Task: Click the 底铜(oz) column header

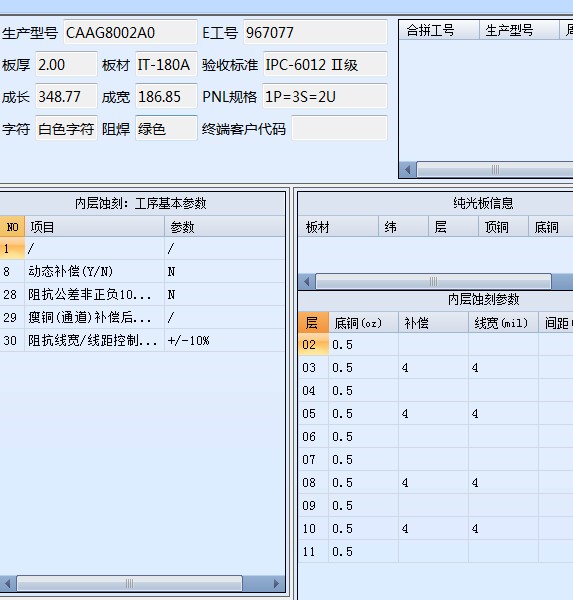Action: [x=363, y=323]
